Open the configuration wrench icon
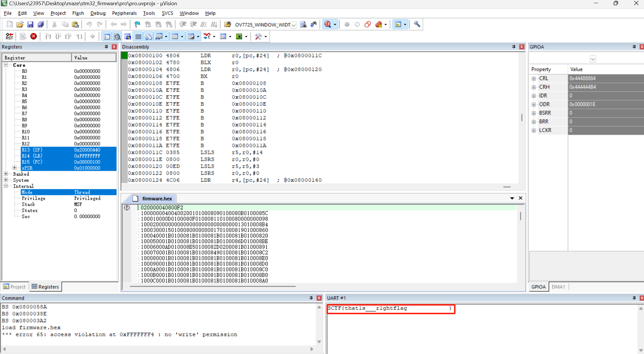Image resolution: width=644 pixels, height=354 pixels. pyautogui.click(x=417, y=25)
